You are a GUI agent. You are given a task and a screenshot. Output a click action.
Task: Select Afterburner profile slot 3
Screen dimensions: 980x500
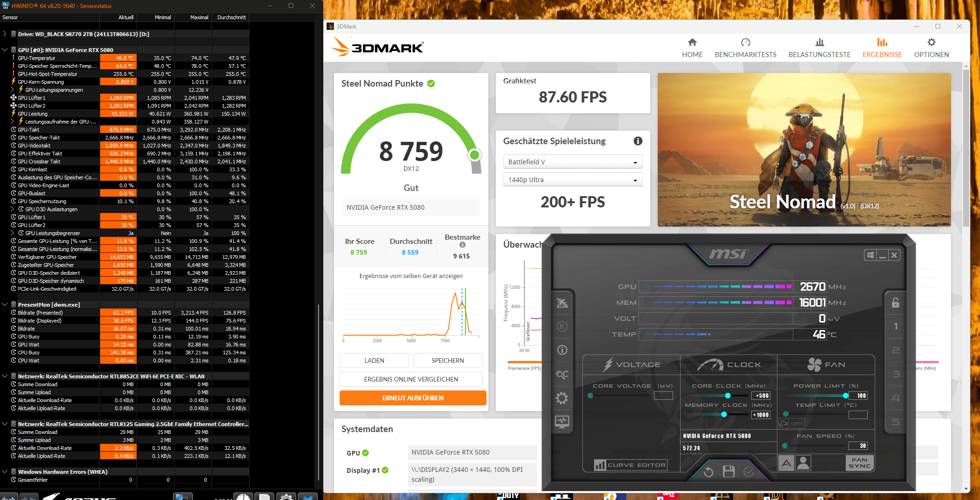tap(895, 374)
